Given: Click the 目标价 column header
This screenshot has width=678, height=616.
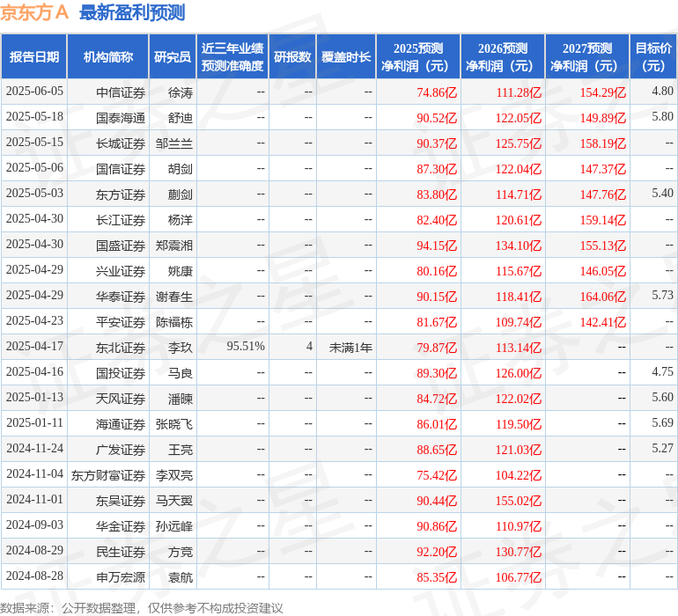Looking at the screenshot, I should (x=653, y=56).
